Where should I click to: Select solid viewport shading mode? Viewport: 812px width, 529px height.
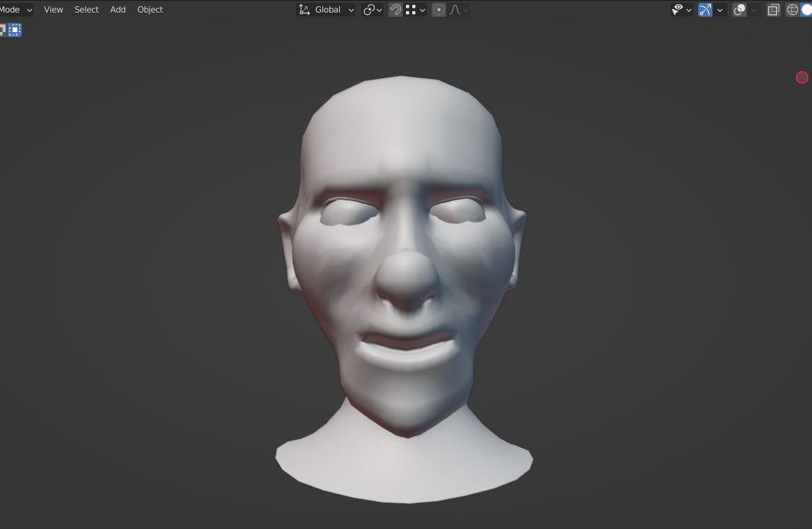tap(807, 10)
